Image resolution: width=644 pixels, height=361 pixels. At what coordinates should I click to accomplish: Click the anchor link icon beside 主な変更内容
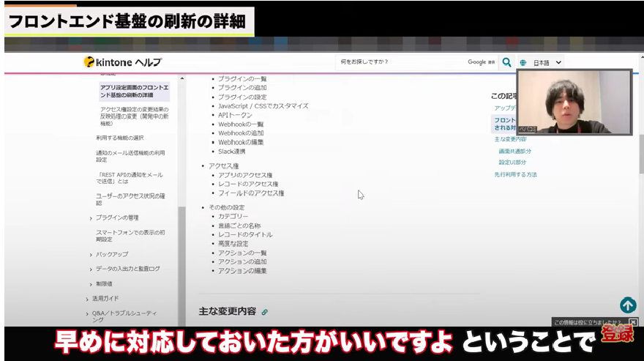point(264,312)
